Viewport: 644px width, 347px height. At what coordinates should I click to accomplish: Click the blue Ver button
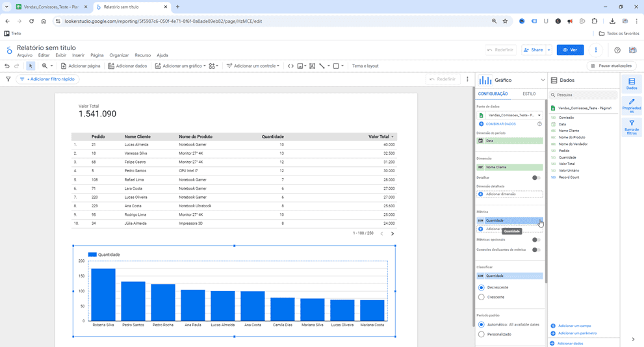[x=570, y=50]
